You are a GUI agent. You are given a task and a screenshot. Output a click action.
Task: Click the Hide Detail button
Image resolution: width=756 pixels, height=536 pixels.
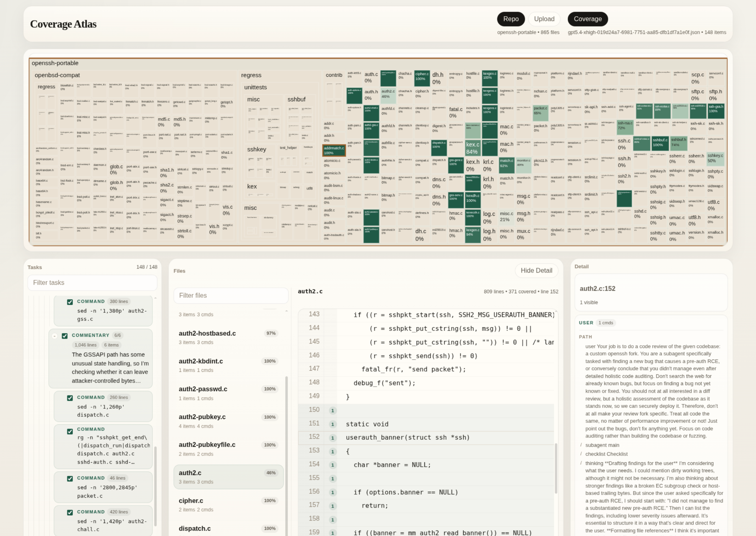point(536,270)
